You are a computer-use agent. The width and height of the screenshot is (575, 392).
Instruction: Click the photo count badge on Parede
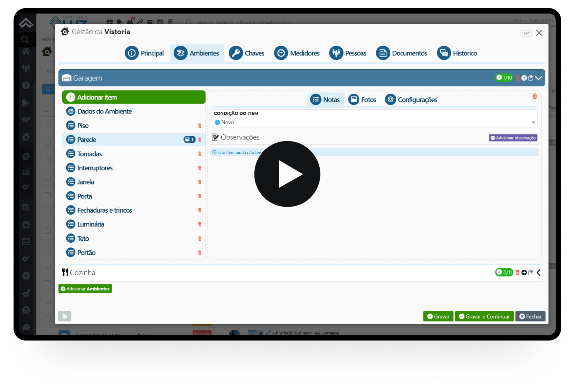pyautogui.click(x=189, y=139)
